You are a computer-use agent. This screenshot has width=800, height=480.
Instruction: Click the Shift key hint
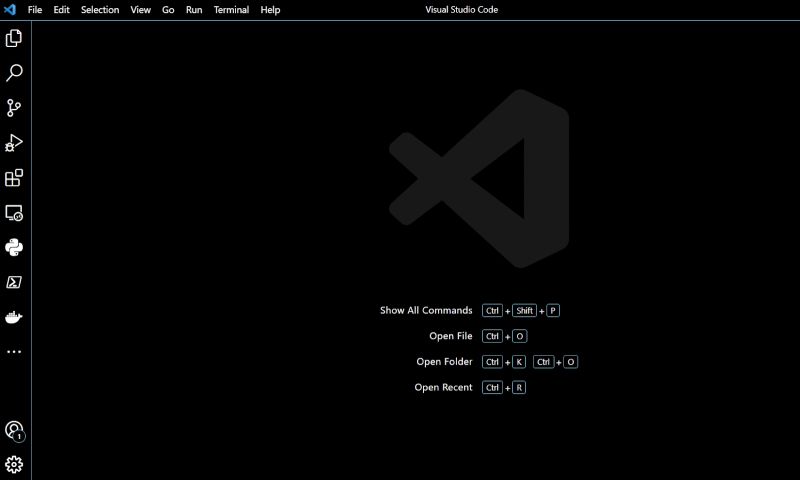524,311
